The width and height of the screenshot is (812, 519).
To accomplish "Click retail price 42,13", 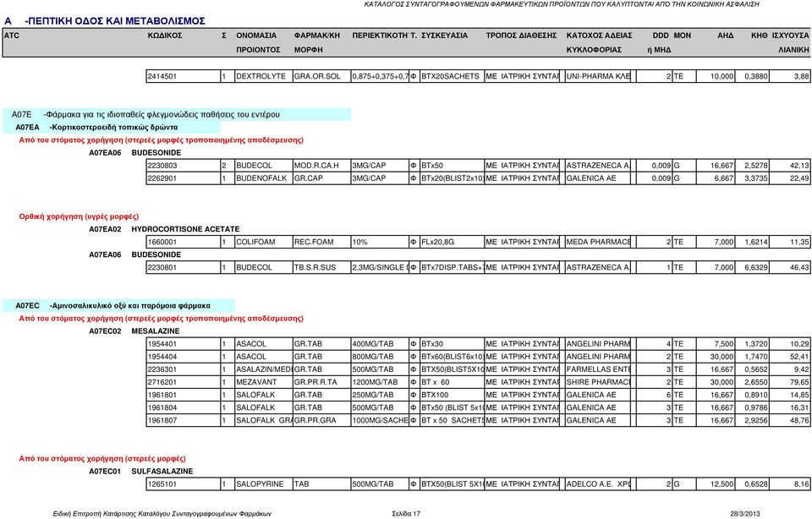I will coord(789,166).
